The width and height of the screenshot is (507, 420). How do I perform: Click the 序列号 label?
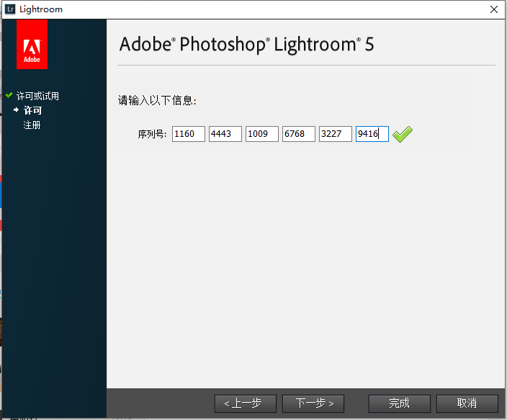pyautogui.click(x=152, y=134)
